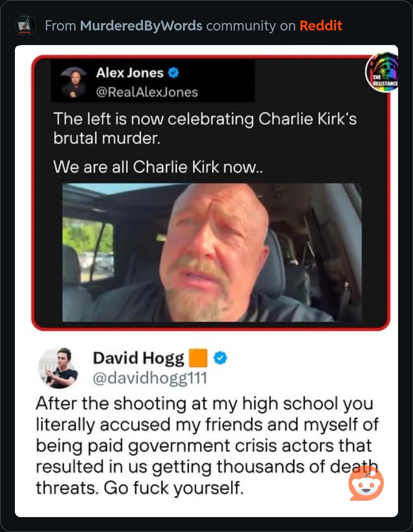This screenshot has height=532, width=413.
Task: Click 'The left is now celebrating' tweet text
Action: coord(205,128)
